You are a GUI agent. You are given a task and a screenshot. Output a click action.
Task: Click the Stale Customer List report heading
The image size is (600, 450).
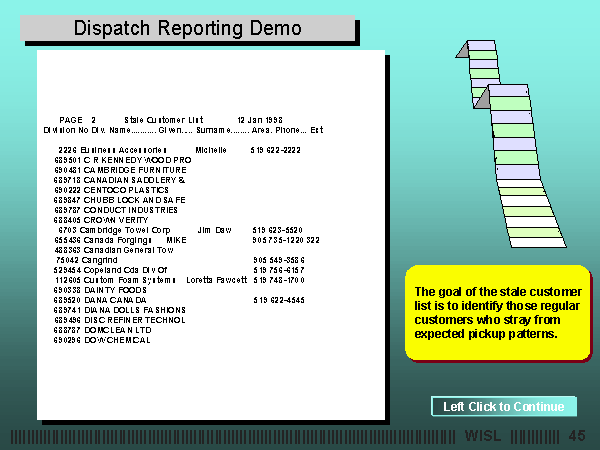[x=164, y=119]
